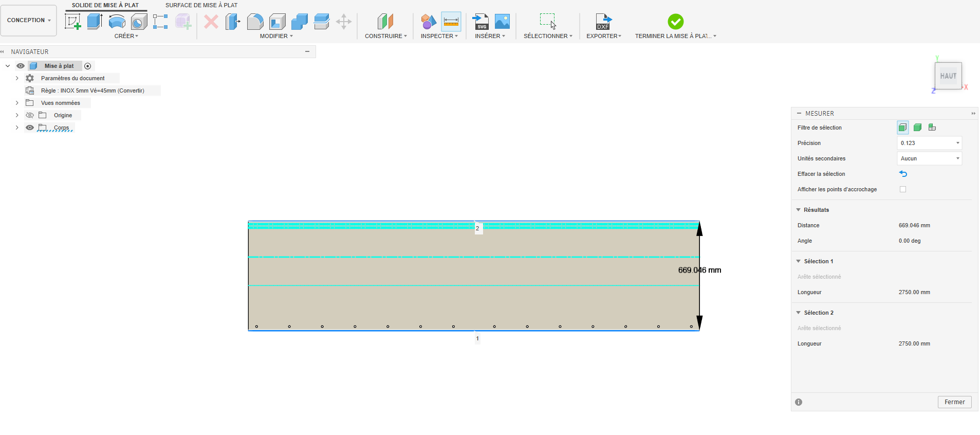The image size is (980, 435).
Task: Open the CONCEPTION workspace dropdown
Action: point(29,21)
